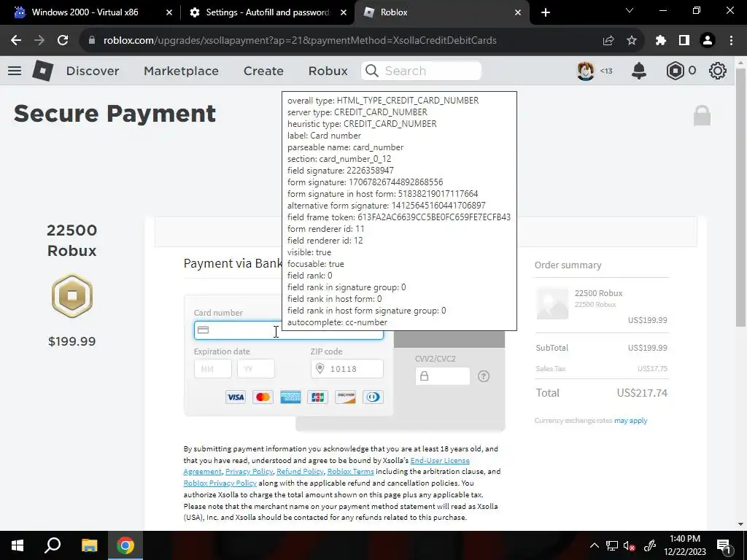Click the Chrome forward arrow

(39, 41)
